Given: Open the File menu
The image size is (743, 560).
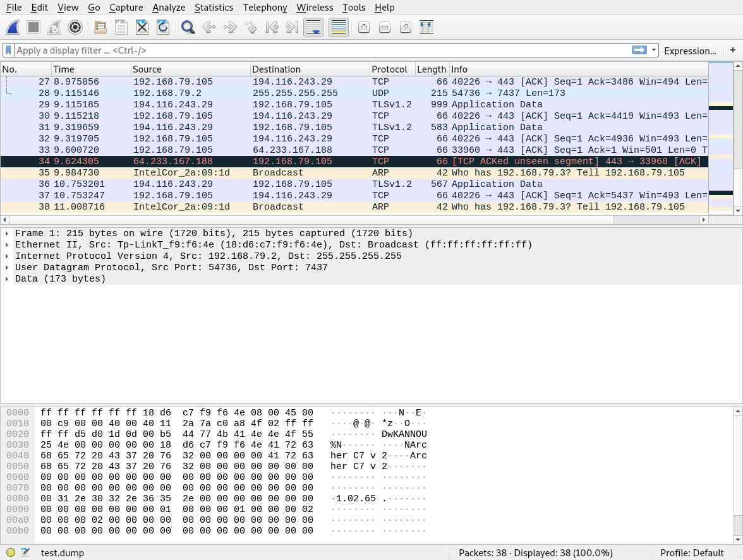Looking at the screenshot, I should [14, 8].
